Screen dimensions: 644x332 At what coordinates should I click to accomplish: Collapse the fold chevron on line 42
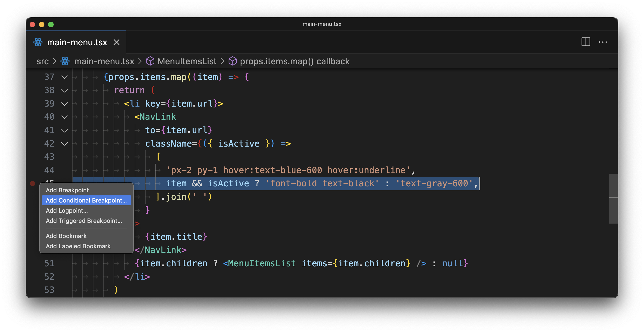[x=65, y=144]
